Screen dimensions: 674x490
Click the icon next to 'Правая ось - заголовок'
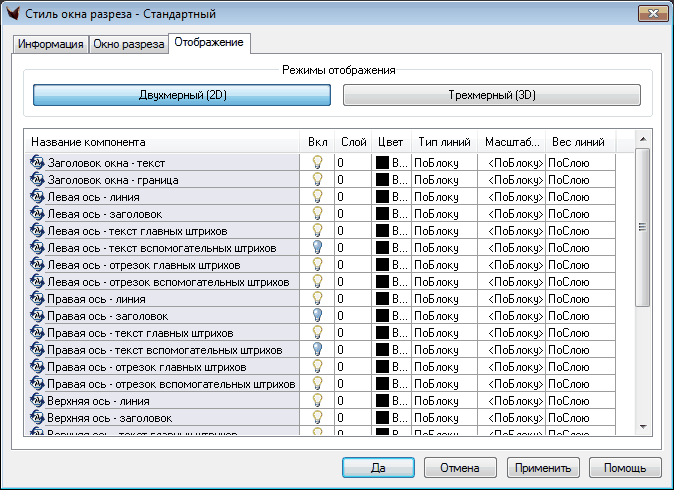tap(38, 315)
